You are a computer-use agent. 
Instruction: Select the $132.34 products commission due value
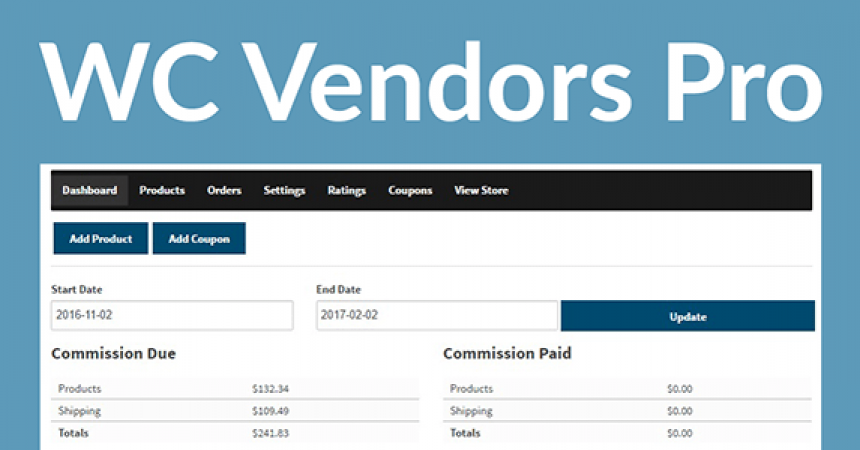270,389
